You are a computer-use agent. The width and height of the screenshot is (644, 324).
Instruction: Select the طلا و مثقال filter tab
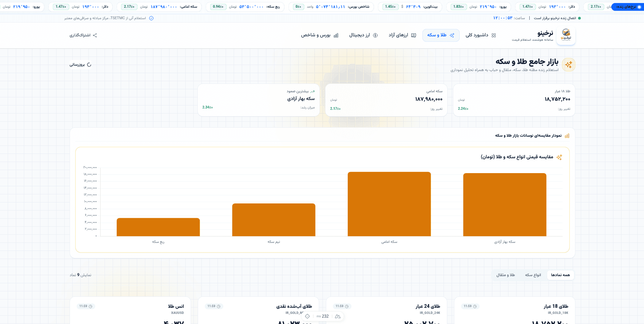coord(505,275)
